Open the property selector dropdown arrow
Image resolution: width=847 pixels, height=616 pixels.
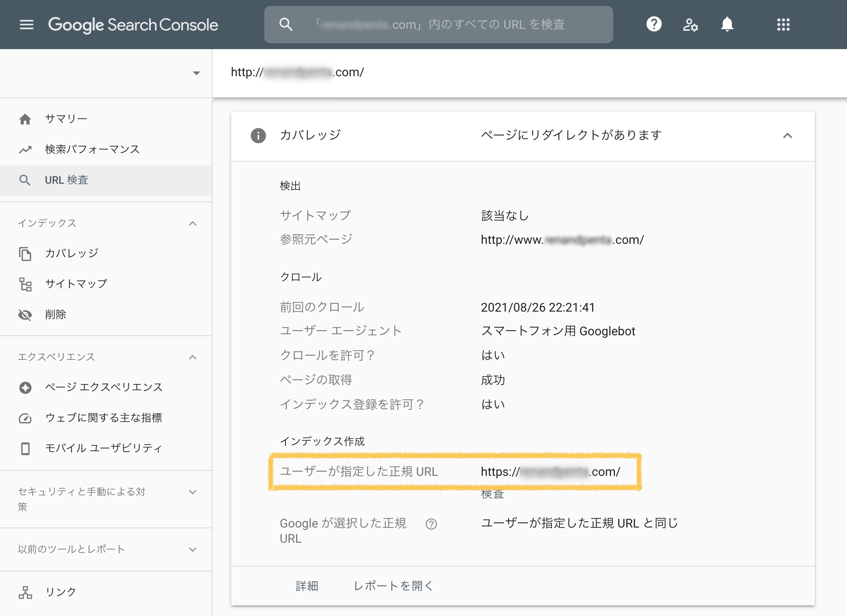196,73
